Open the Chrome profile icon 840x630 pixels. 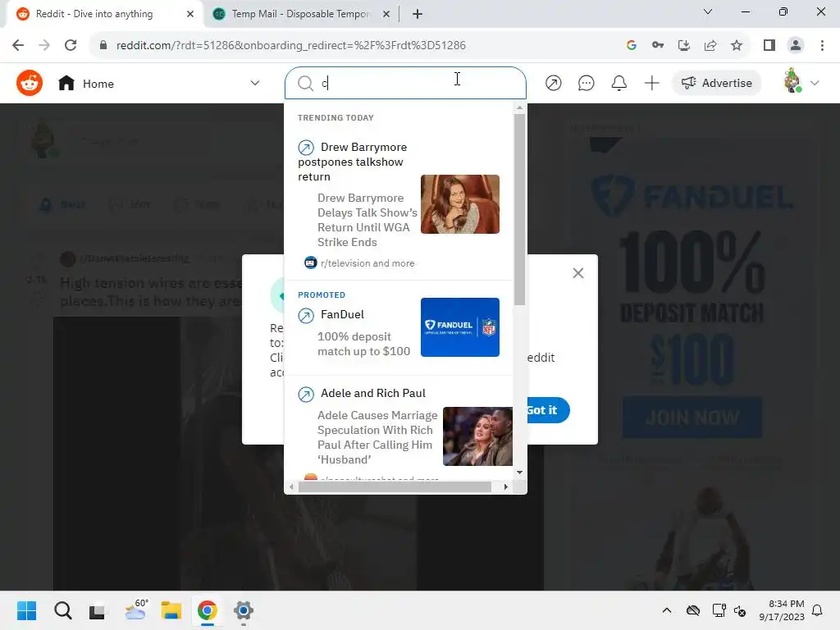796,45
